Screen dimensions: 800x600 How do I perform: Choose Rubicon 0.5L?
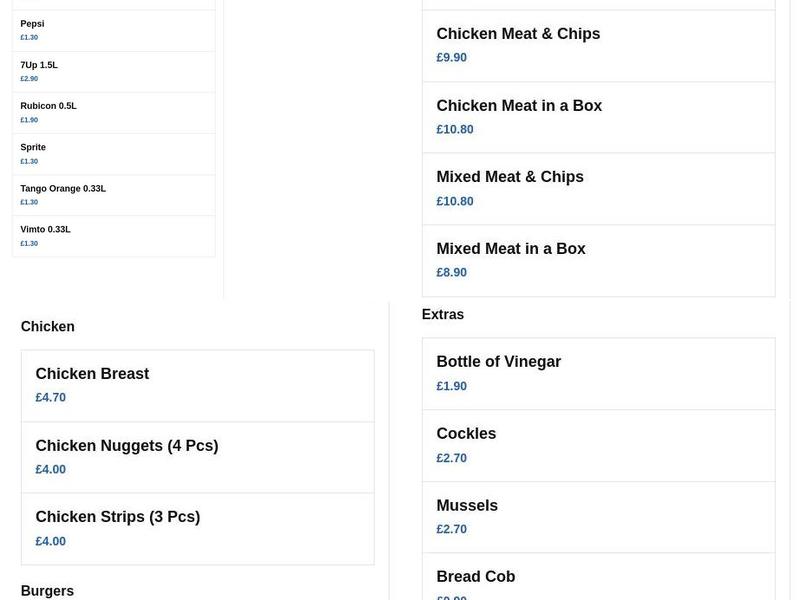113,111
